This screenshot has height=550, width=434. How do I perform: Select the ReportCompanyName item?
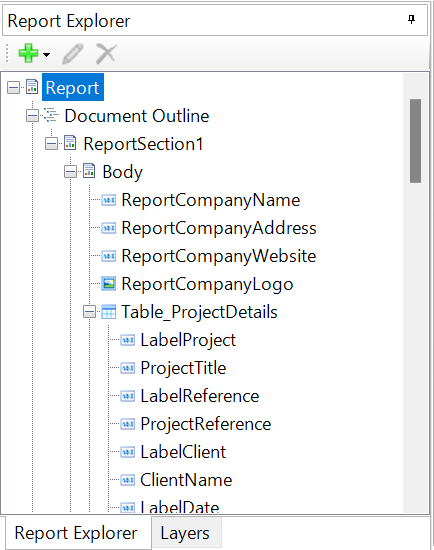[x=211, y=200]
